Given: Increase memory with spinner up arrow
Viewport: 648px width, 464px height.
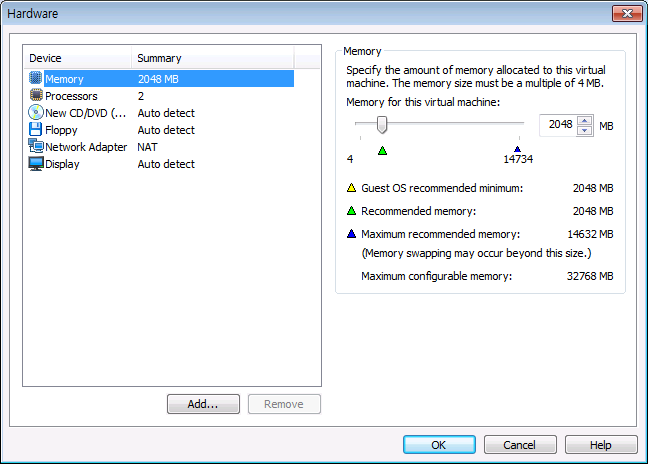Looking at the screenshot, I should [x=584, y=120].
